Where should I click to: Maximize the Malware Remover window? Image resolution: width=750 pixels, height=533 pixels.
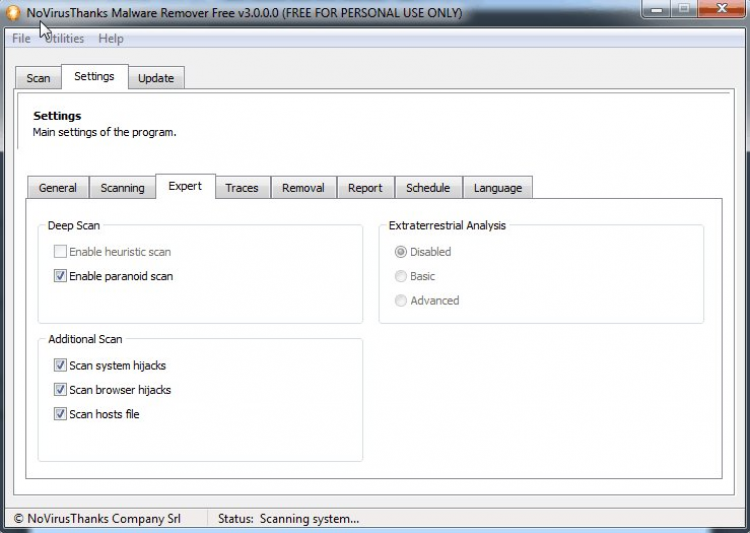684,9
